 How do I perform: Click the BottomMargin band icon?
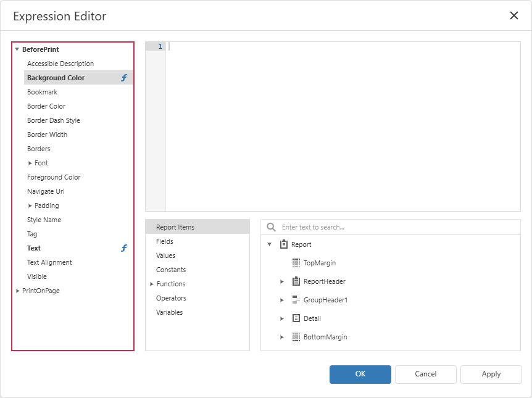[296, 337]
